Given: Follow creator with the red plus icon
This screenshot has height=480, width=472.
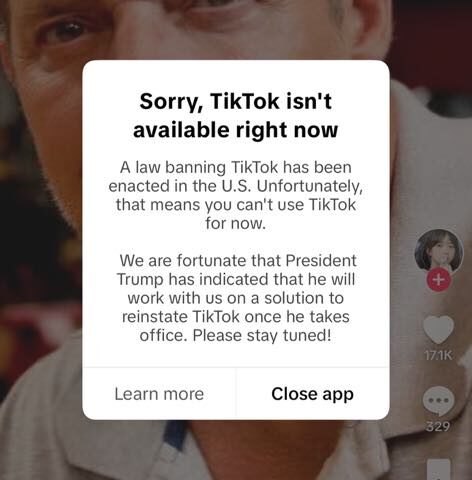Looking at the screenshot, I should (439, 279).
